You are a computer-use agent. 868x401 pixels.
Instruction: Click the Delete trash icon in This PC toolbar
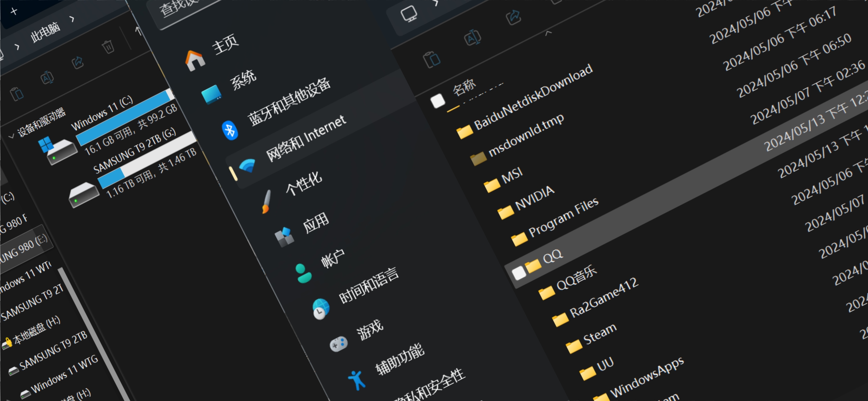pyautogui.click(x=107, y=46)
